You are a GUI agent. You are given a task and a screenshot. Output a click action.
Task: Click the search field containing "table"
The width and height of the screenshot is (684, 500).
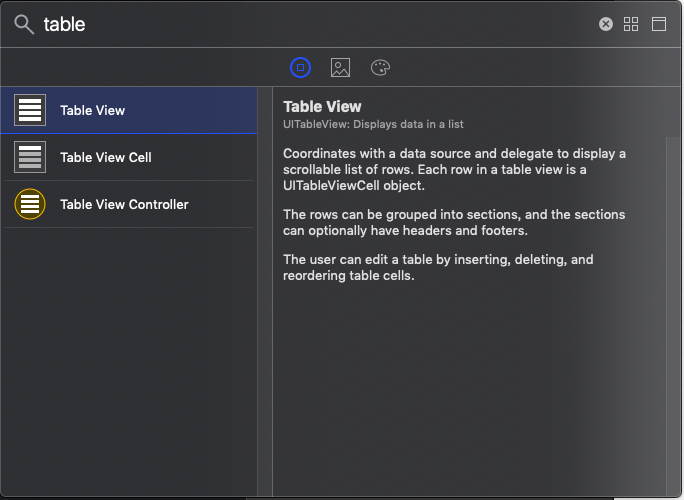click(300, 24)
